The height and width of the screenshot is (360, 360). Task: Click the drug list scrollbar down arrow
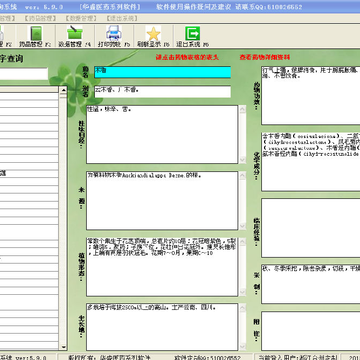[63, 347]
